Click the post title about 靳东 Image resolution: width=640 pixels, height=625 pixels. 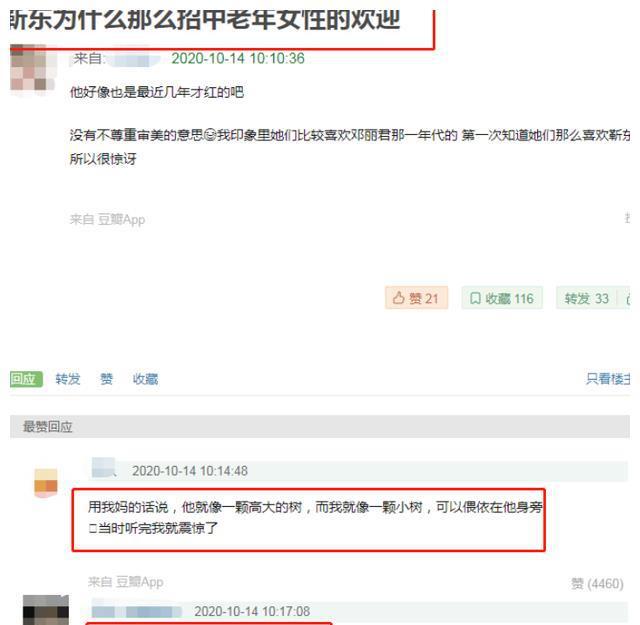pos(205,20)
